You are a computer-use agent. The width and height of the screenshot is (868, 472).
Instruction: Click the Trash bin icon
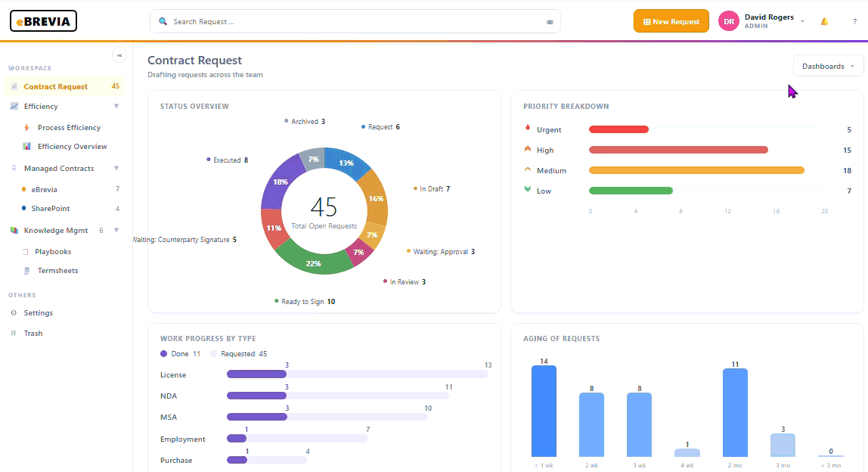point(14,333)
